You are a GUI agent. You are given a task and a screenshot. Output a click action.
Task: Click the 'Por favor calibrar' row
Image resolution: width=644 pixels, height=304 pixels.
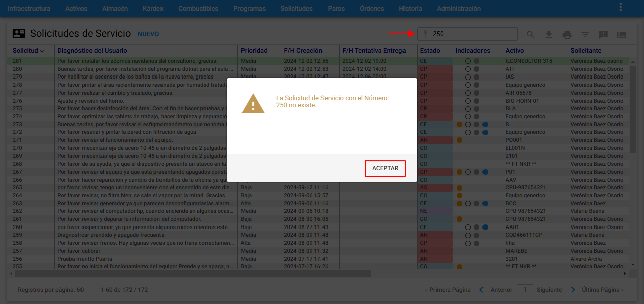point(318,251)
